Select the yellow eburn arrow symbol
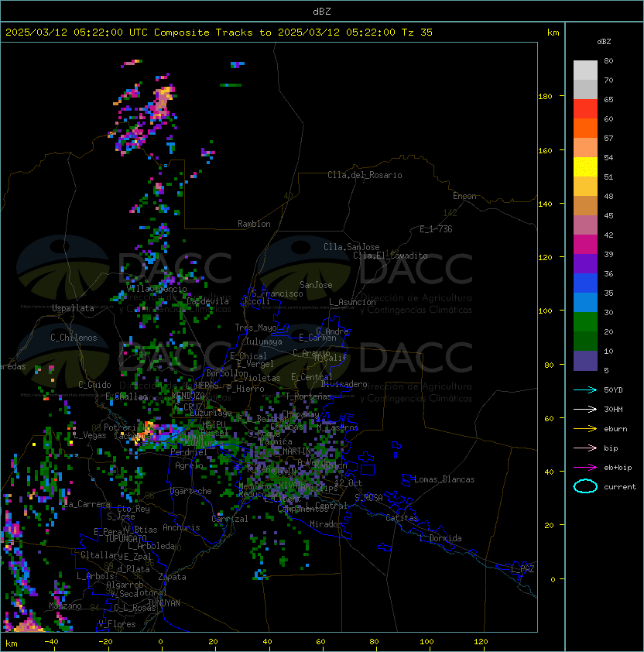644x652 pixels. coord(585,429)
